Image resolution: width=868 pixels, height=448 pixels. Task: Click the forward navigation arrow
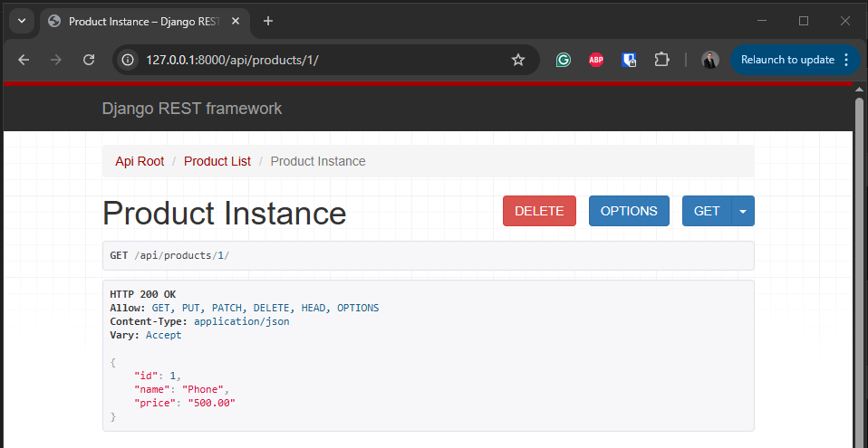(x=56, y=60)
